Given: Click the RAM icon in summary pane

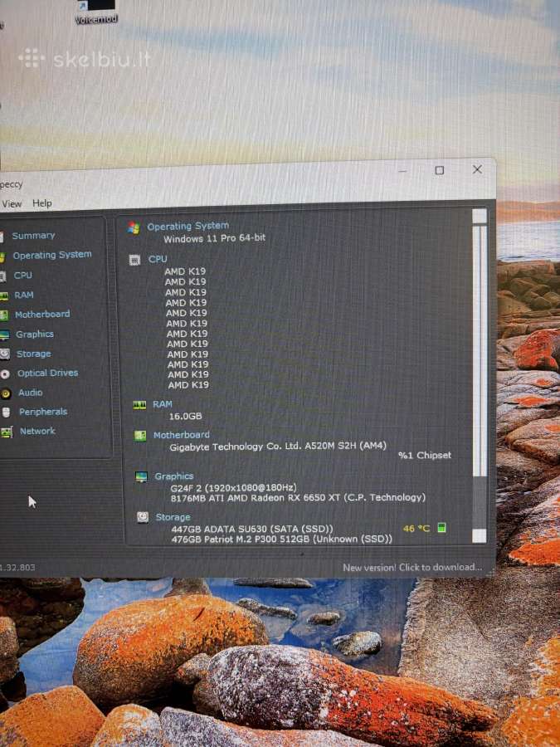Looking at the screenshot, I should 139,405.
